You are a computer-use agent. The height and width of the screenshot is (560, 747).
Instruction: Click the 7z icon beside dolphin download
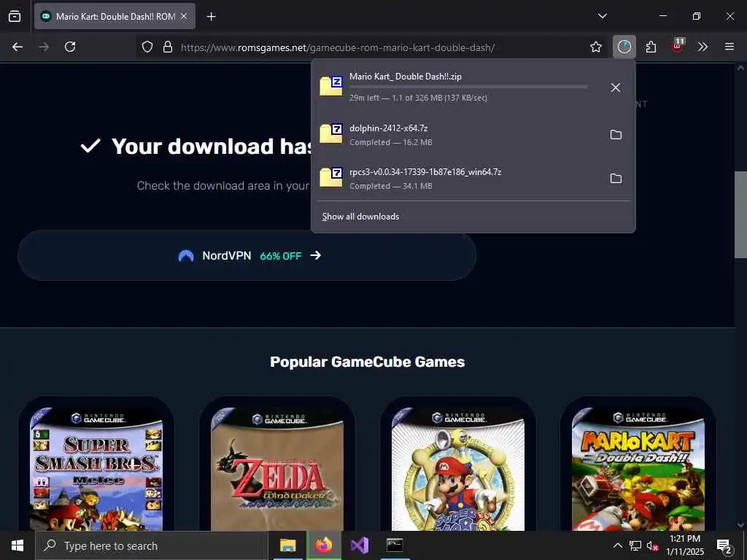tap(331, 134)
